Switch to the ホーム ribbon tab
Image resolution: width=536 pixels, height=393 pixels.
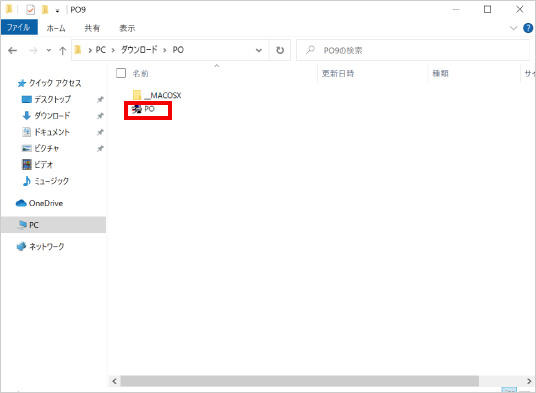[56, 28]
